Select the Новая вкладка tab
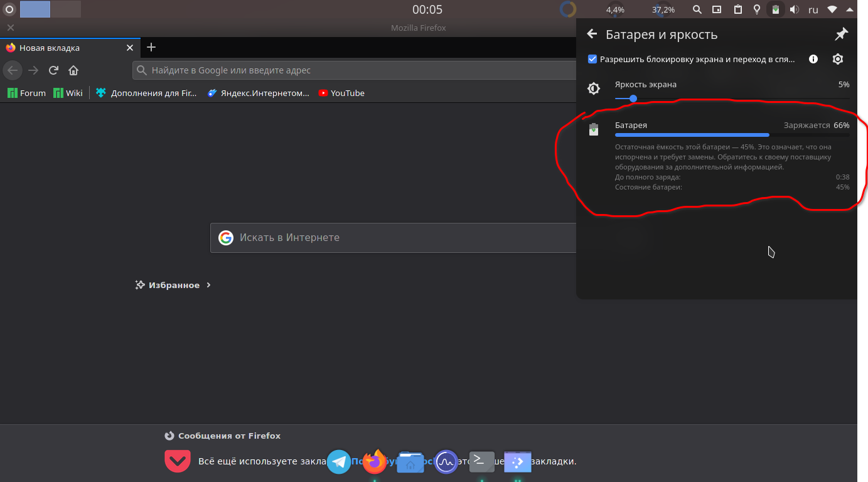This screenshot has height=482, width=868. click(x=70, y=48)
